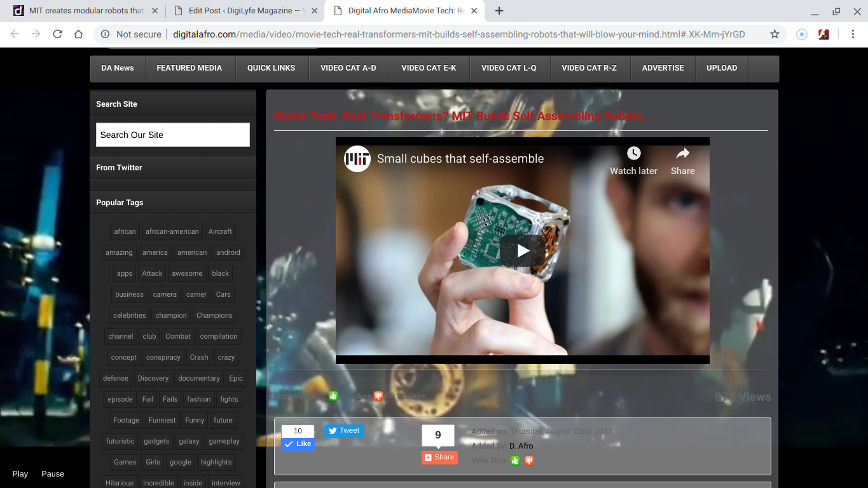Bookmark this page with the star icon
Viewport: 868px width, 488px height.
[775, 34]
